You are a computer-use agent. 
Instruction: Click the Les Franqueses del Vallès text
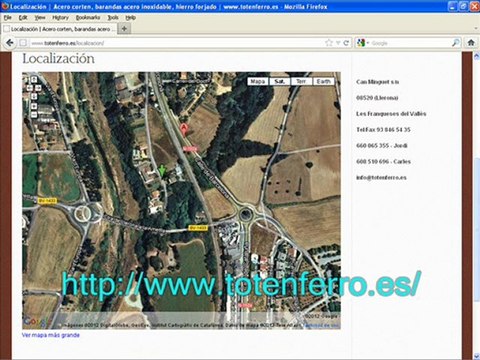(391, 114)
